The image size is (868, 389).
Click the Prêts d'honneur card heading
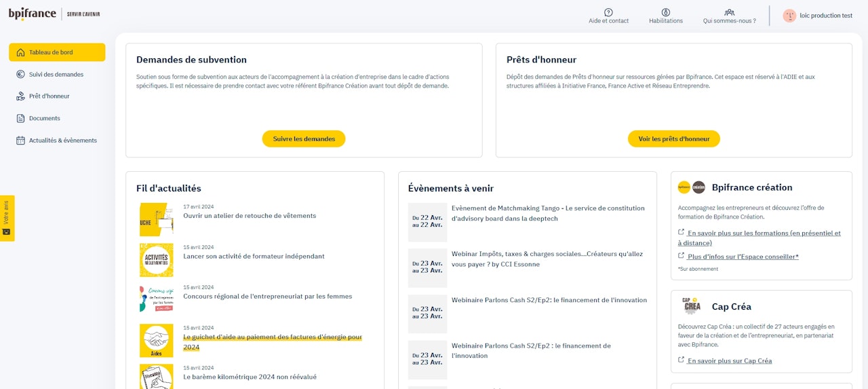pos(541,60)
